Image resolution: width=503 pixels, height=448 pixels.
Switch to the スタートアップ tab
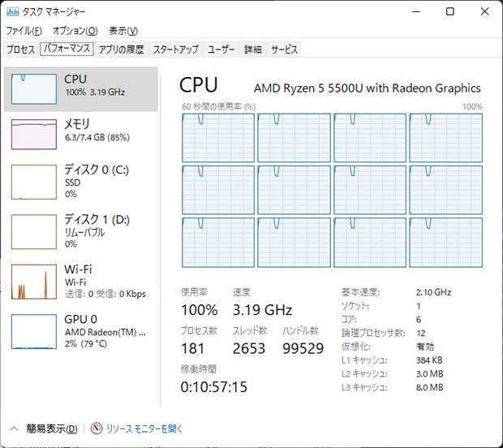tap(175, 50)
